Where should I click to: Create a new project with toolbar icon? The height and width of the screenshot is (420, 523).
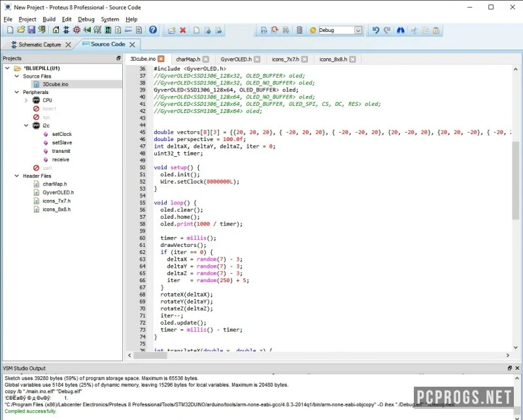[x=10, y=30]
